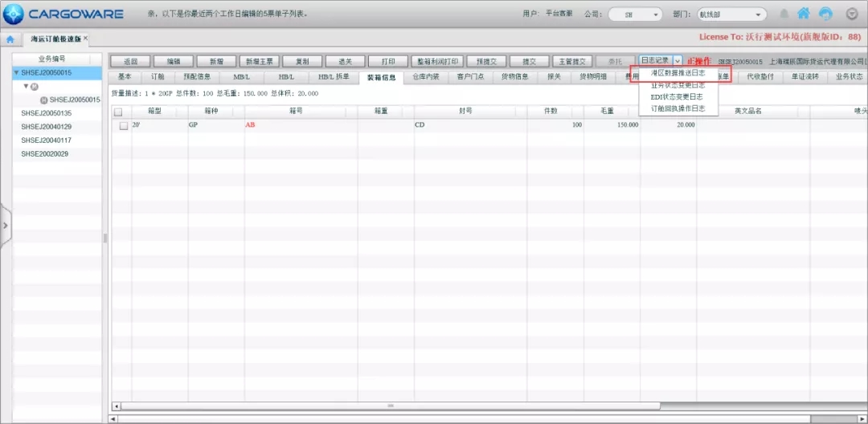Switch to the 装箱信息 tab

(382, 77)
